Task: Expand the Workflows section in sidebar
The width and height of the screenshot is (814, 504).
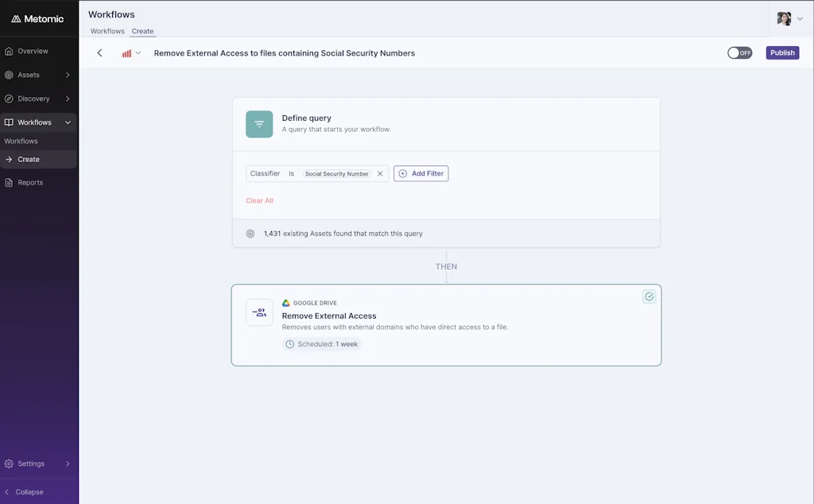Action: [x=67, y=122]
